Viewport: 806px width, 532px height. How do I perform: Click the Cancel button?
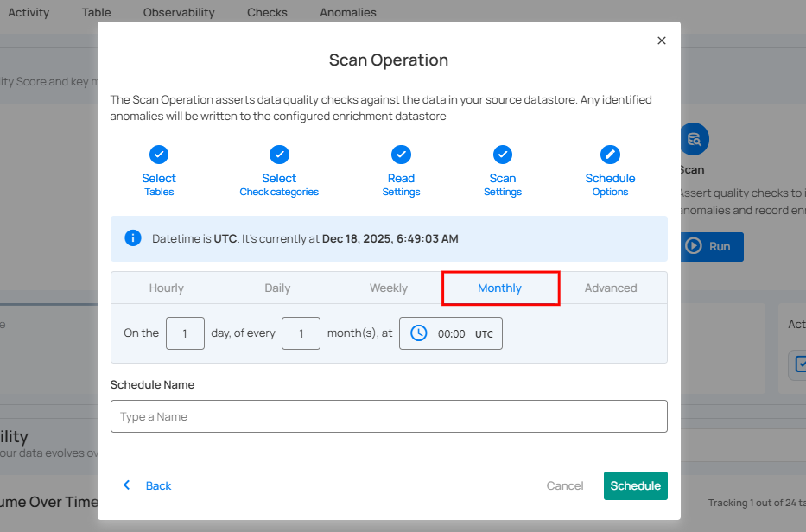pos(565,485)
